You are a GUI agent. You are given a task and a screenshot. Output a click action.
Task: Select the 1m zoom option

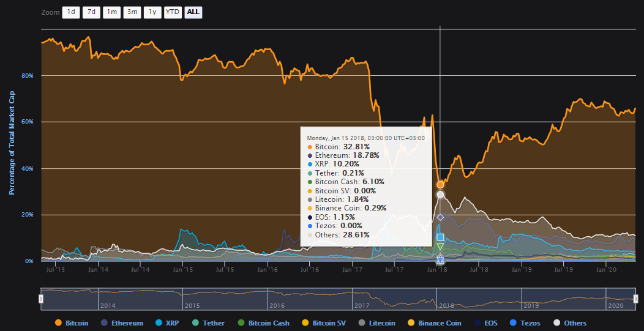[111, 12]
